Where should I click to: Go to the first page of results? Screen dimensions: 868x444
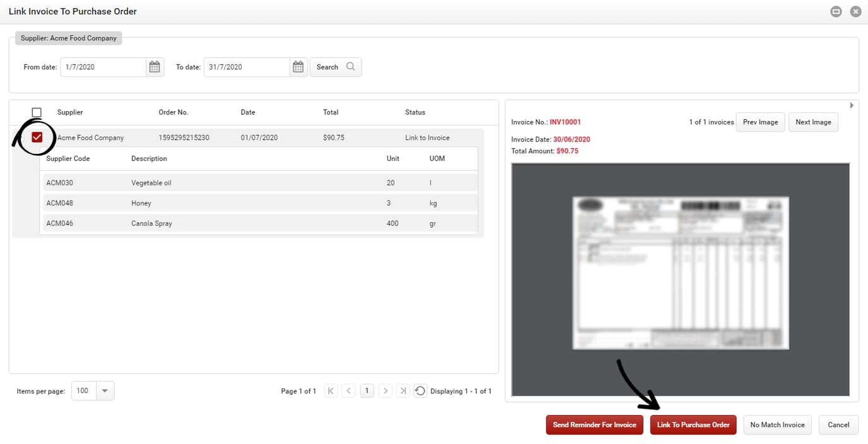click(331, 391)
